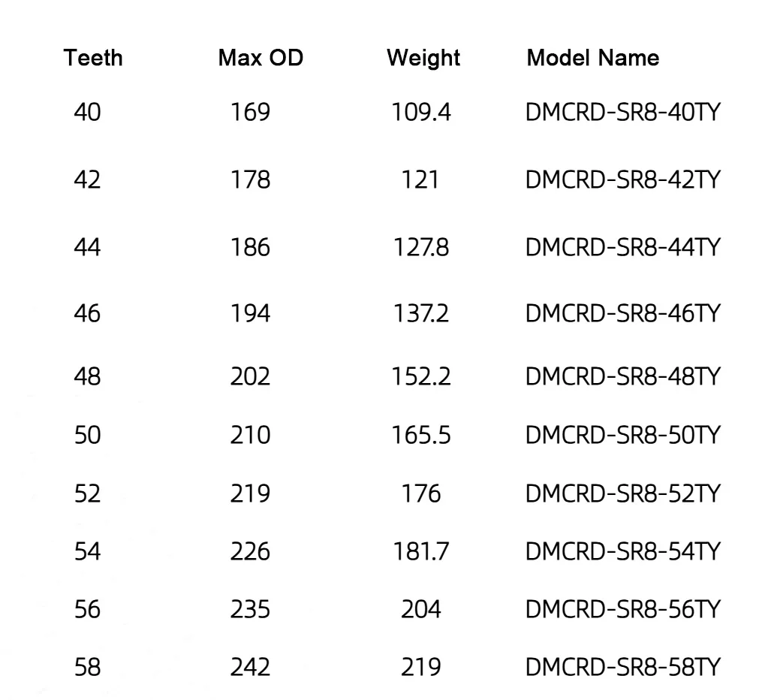Image resolution: width=762 pixels, height=700 pixels.
Task: Select model name DMCRD-SR8-46TY
Action: coord(622,313)
